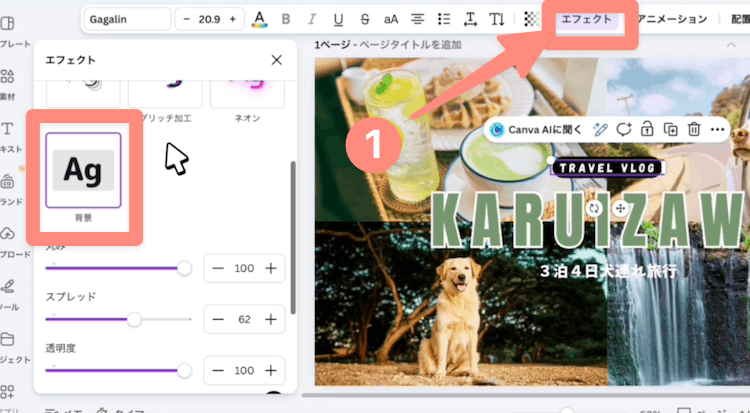The image size is (750, 413).
Task: Delete the selected element
Action: tap(694, 130)
